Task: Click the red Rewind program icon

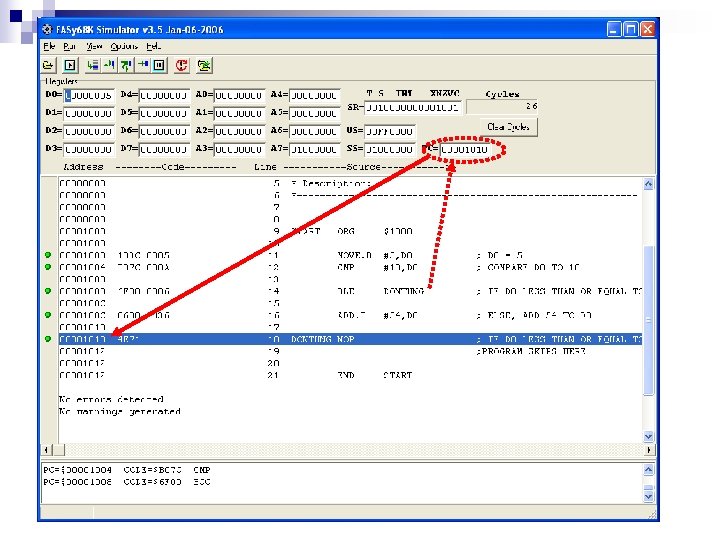Action: pyautogui.click(x=181, y=65)
